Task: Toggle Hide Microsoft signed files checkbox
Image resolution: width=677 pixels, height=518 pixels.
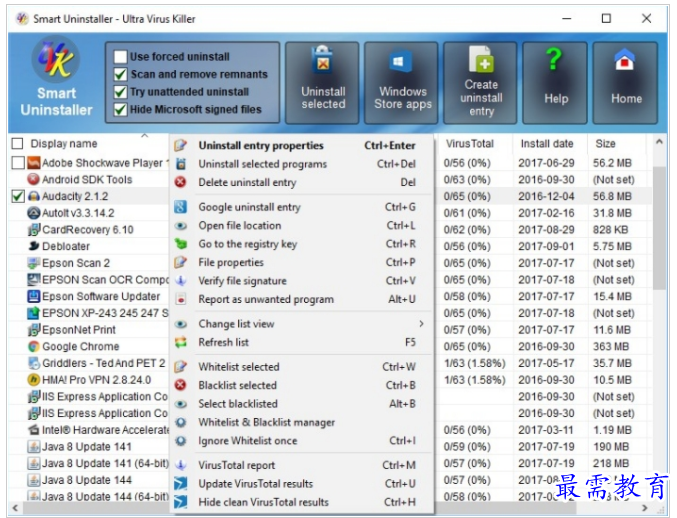Action: pos(120,110)
